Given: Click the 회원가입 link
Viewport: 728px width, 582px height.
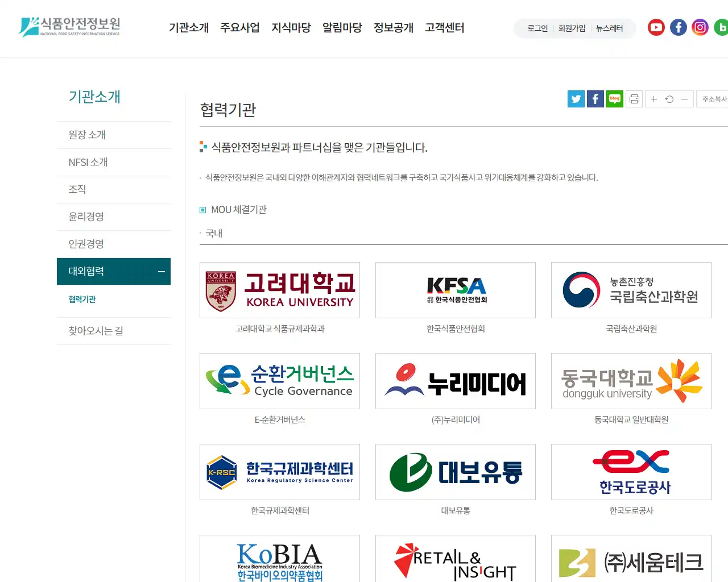Looking at the screenshot, I should click(x=572, y=28).
